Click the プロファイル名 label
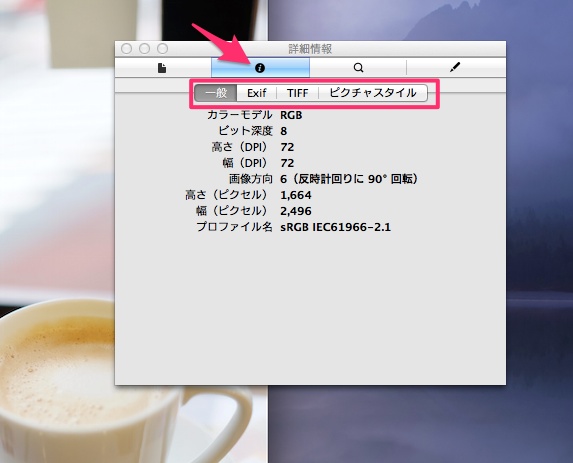The height and width of the screenshot is (463, 573). point(234,227)
